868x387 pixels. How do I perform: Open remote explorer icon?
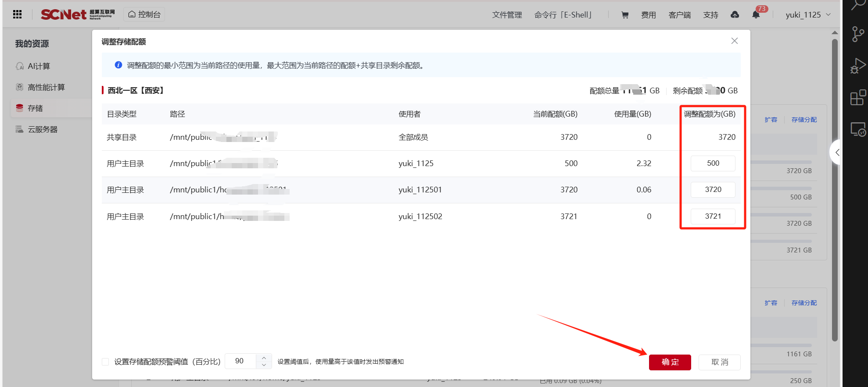coord(857,129)
